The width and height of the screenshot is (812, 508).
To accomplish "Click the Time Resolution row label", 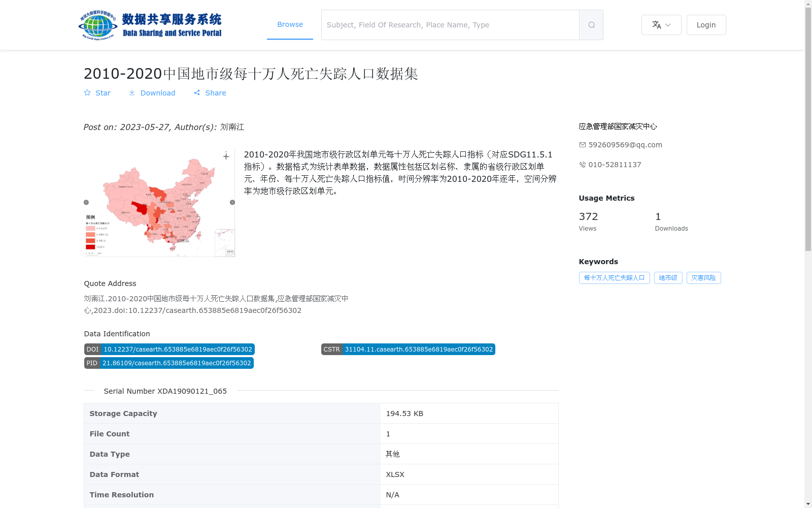I will [121, 495].
